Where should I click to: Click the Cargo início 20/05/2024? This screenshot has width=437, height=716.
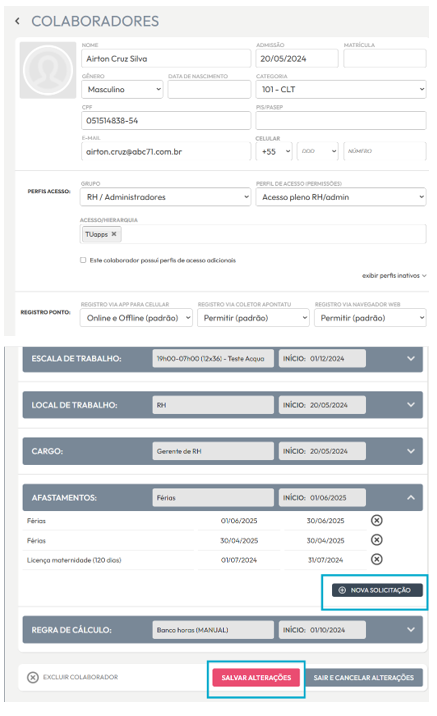(x=322, y=451)
